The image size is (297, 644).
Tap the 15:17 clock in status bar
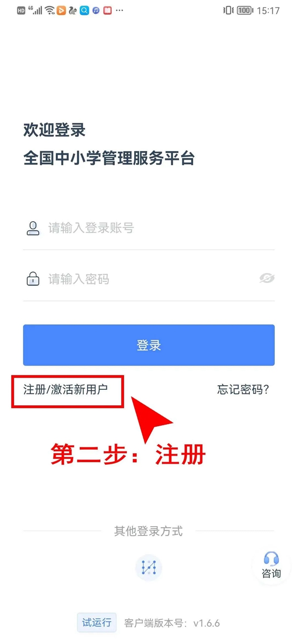click(269, 10)
